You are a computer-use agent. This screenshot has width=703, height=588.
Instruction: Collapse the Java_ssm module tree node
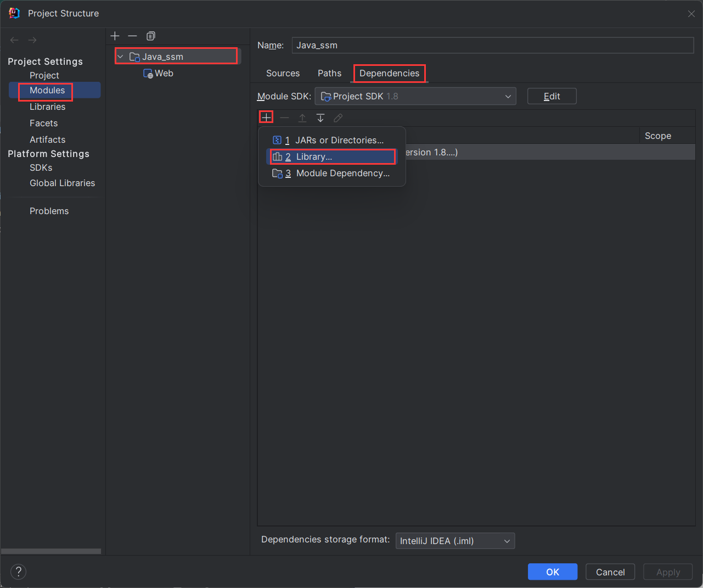(x=120, y=57)
